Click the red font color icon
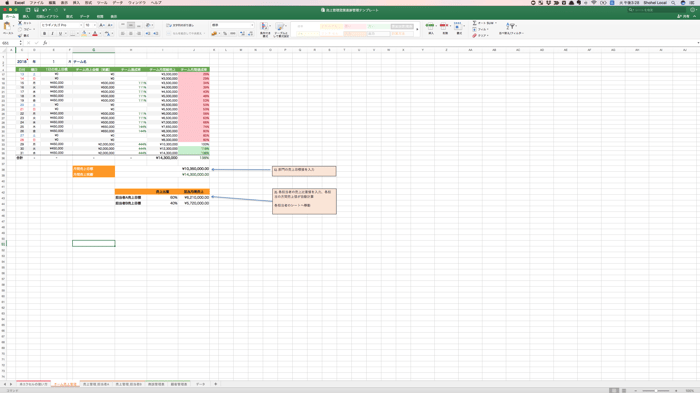This screenshot has width=700, height=393. point(95,33)
